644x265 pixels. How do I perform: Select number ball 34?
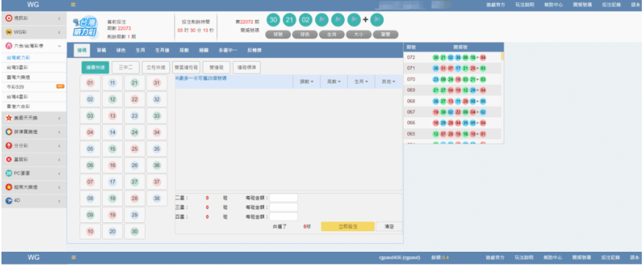pyautogui.click(x=157, y=132)
